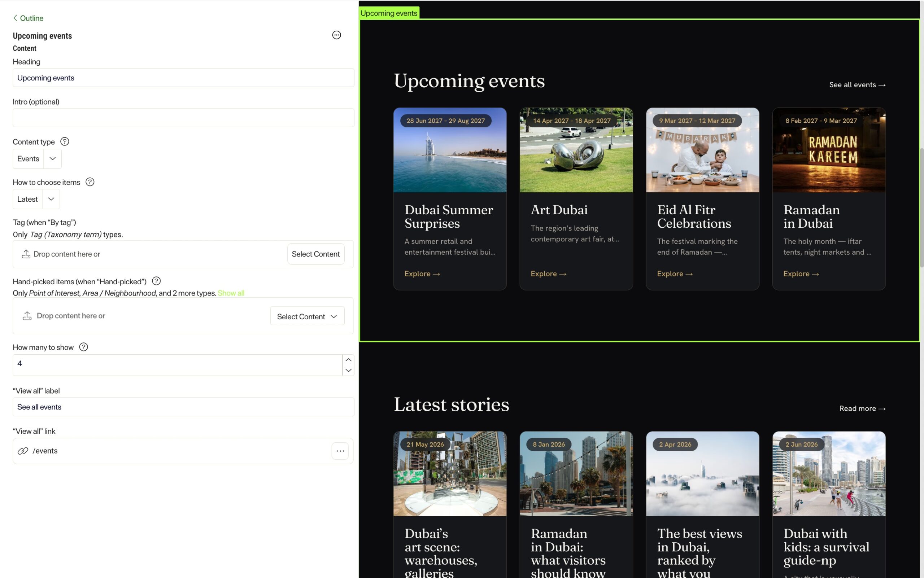Open the Hand-picked items help icon
Image resolution: width=924 pixels, height=578 pixels.
pos(156,281)
